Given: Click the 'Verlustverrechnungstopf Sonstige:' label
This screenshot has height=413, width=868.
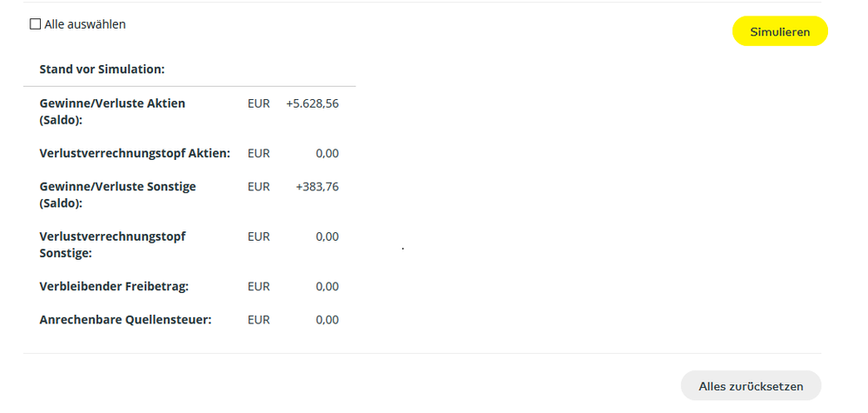Looking at the screenshot, I should point(112,244).
